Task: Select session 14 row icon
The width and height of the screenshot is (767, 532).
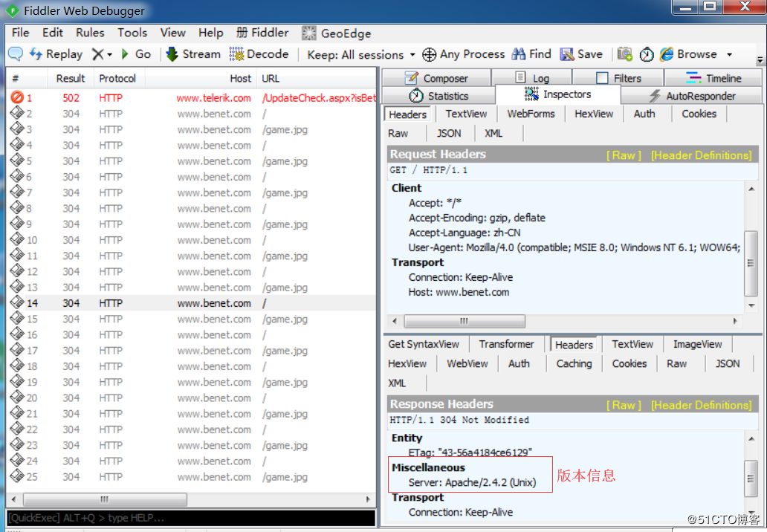Action: [17, 302]
